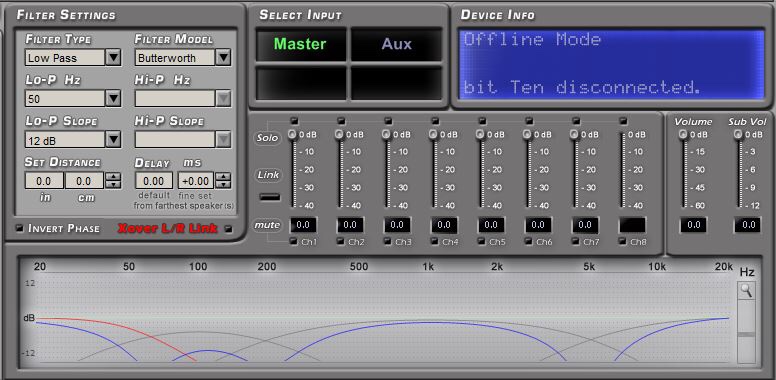
Task: Click the Sub Vol value box
Action: pos(748,225)
